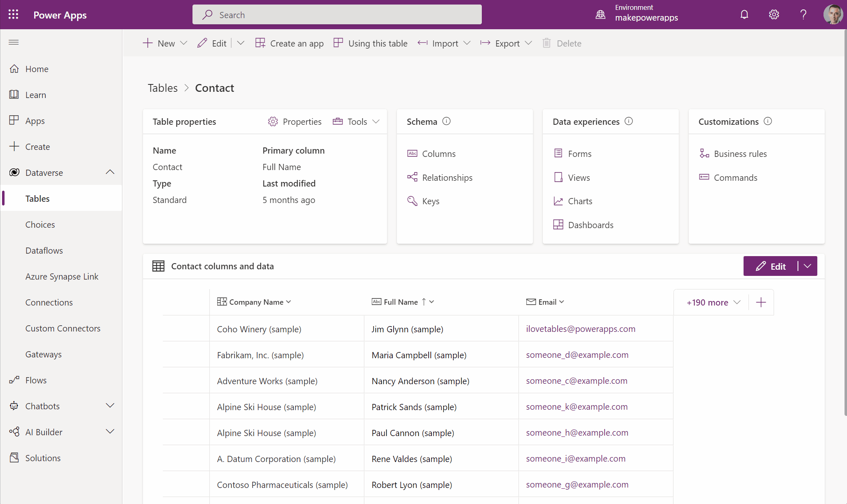
Task: Add a new column with plus icon
Action: (761, 302)
